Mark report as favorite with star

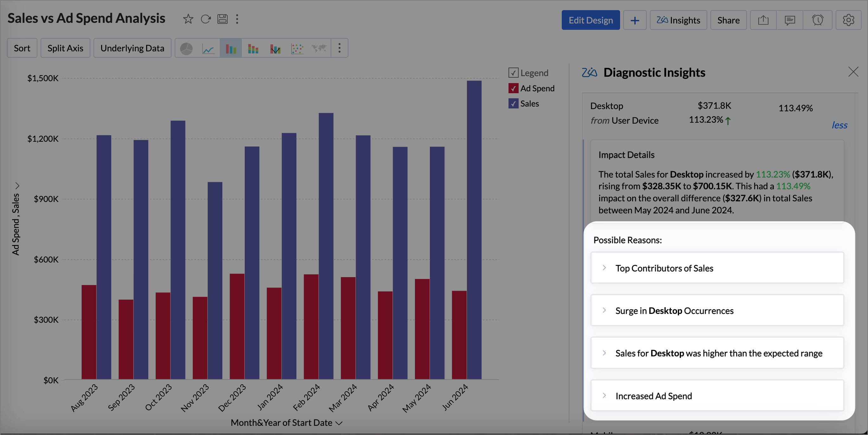188,19
